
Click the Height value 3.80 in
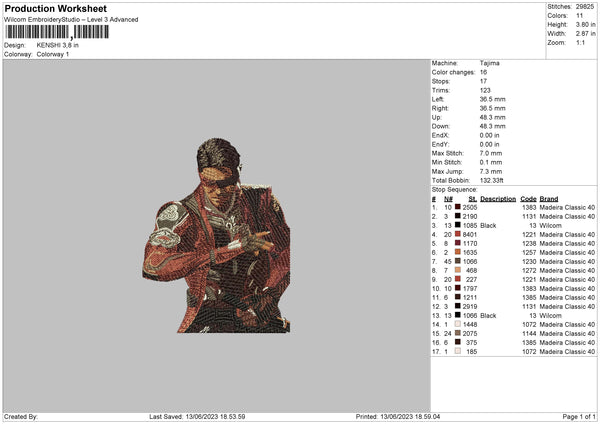[585, 24]
